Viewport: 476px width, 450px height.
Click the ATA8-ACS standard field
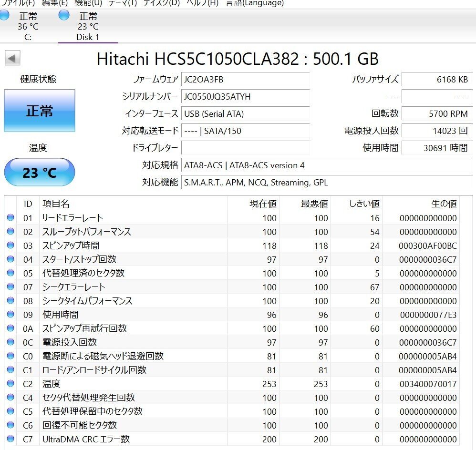tap(327, 165)
